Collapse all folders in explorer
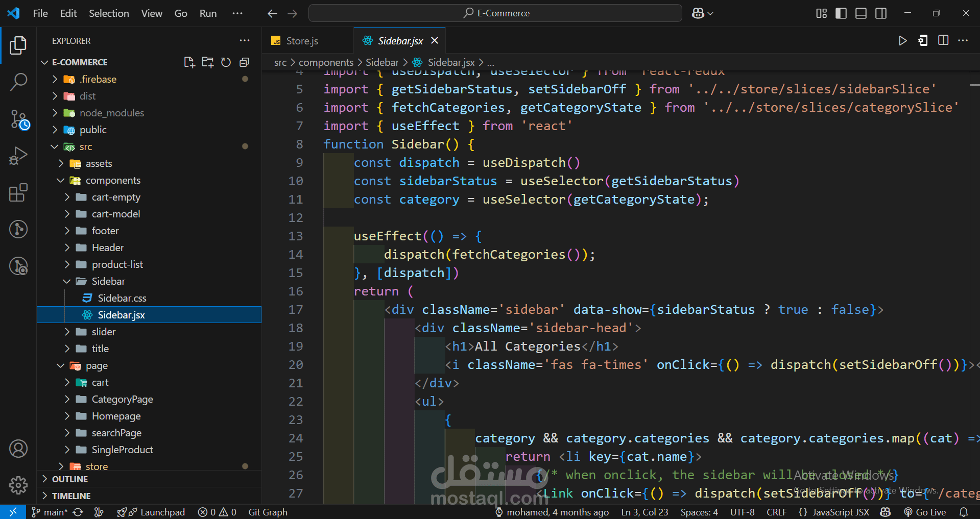Viewport: 980px width, 519px height. 244,62
